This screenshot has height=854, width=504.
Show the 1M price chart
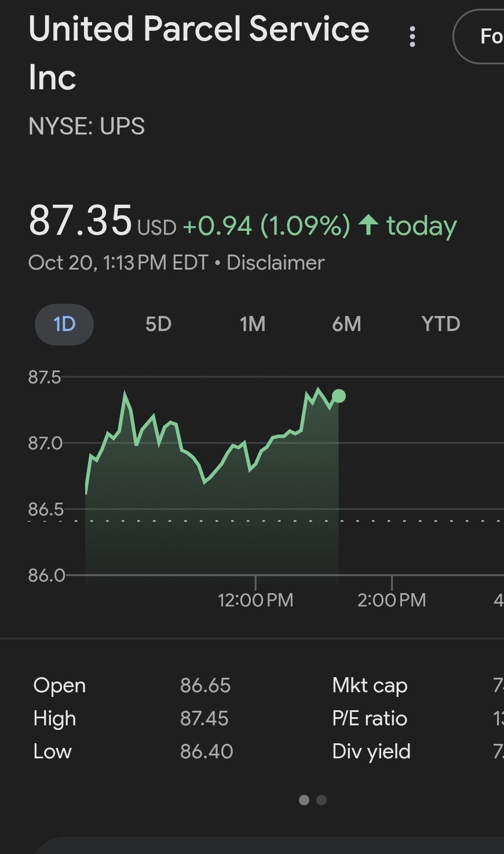pyautogui.click(x=253, y=324)
